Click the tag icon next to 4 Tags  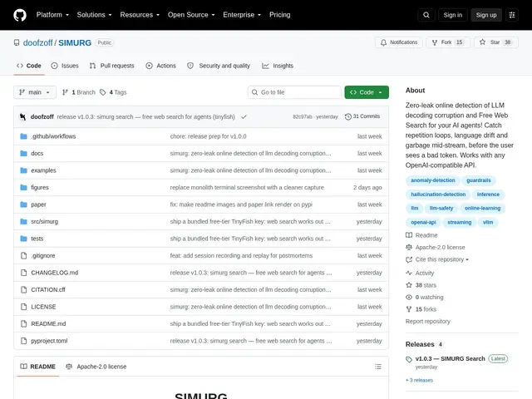(103, 92)
